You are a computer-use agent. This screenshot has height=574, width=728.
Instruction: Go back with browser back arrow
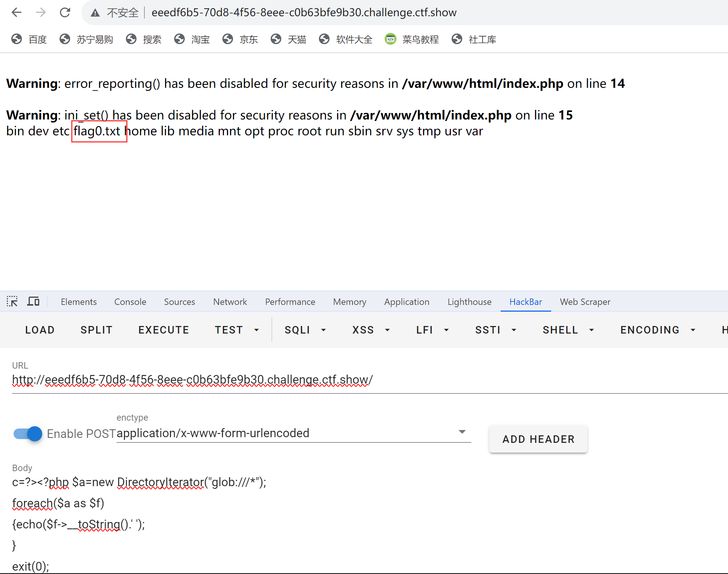click(17, 12)
